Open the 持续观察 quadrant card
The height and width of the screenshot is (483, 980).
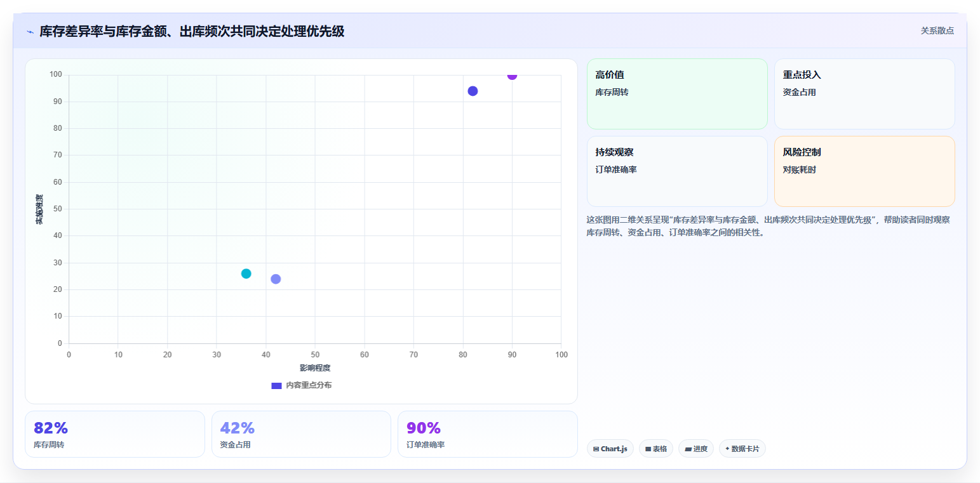677,171
